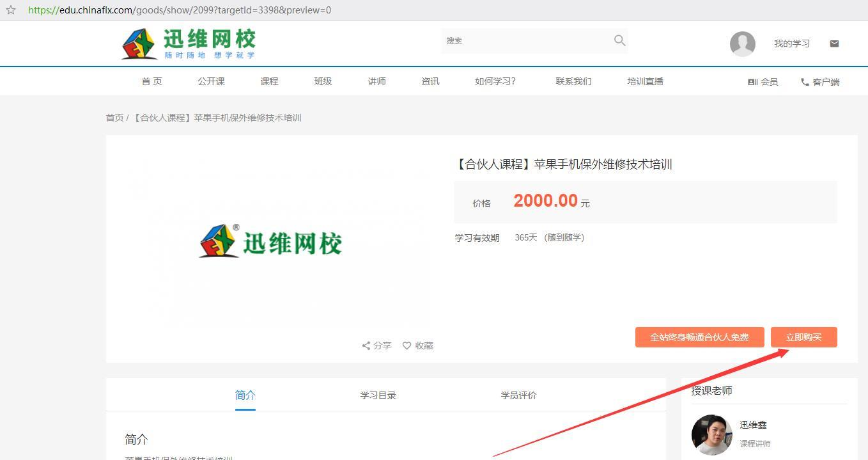Click the 全站终身畅通合伙人免费 button

click(x=699, y=337)
